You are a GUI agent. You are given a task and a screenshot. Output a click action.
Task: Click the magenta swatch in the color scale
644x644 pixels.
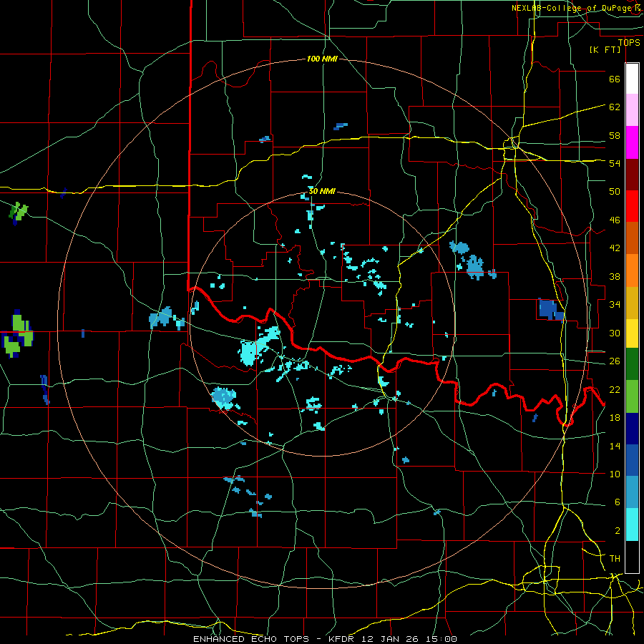(632, 142)
